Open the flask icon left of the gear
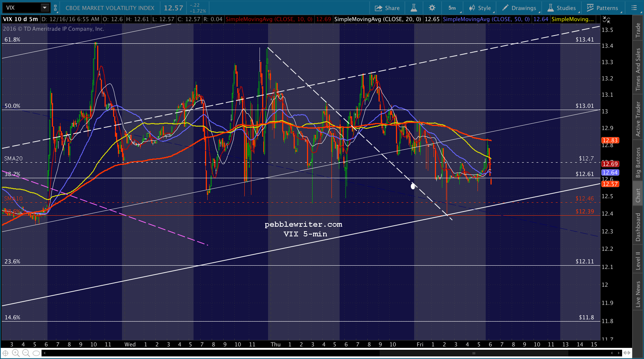This screenshot has width=644, height=359. [414, 8]
